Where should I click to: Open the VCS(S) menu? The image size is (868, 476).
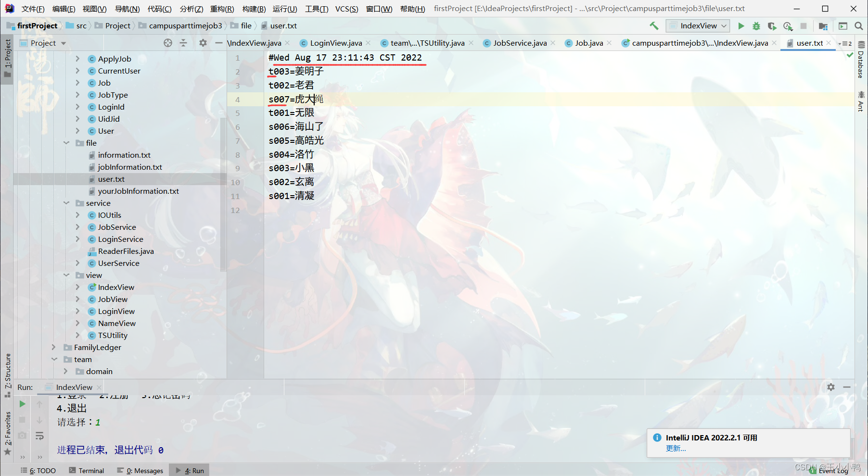pos(346,9)
